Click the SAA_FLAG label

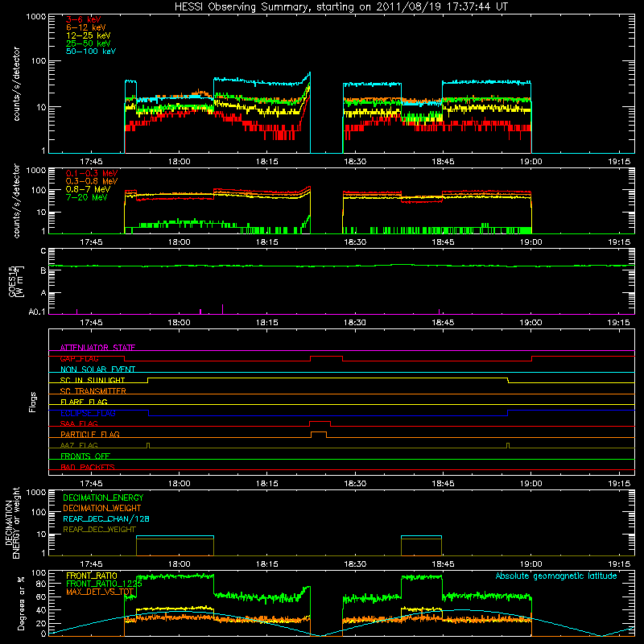[79, 423]
